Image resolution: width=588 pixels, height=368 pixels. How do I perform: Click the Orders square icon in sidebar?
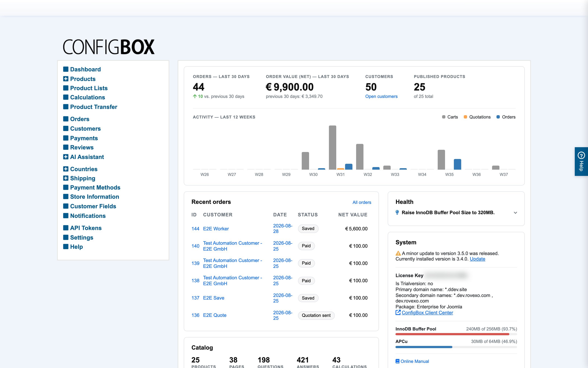click(66, 119)
